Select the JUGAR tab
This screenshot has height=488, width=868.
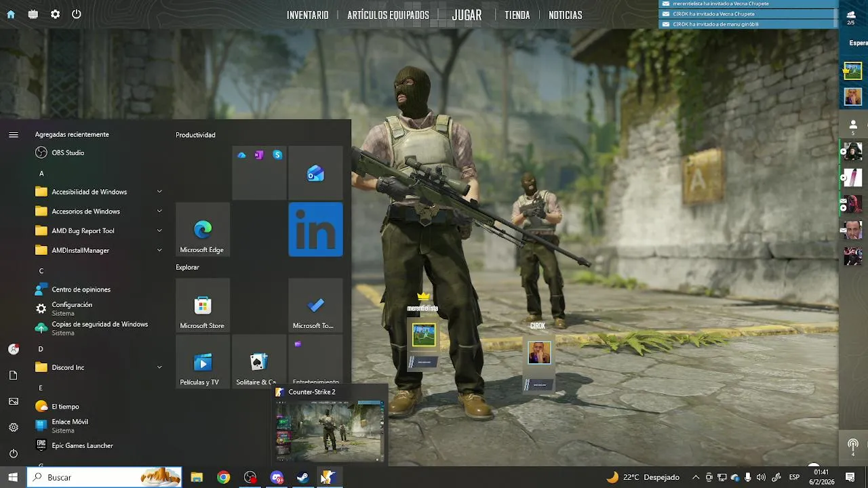(467, 15)
